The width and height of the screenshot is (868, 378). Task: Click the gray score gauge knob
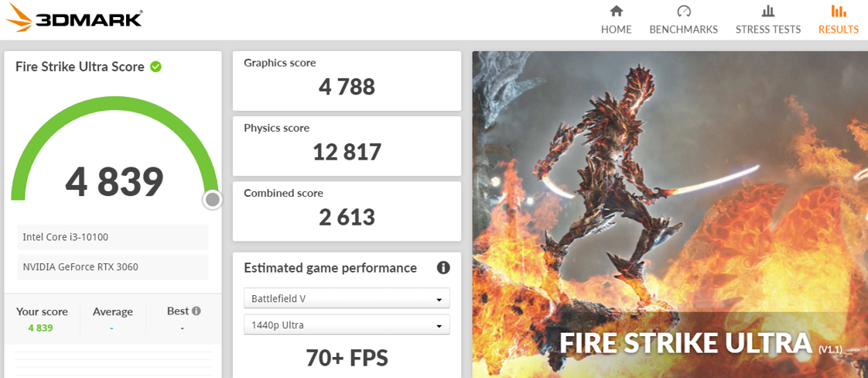(213, 200)
